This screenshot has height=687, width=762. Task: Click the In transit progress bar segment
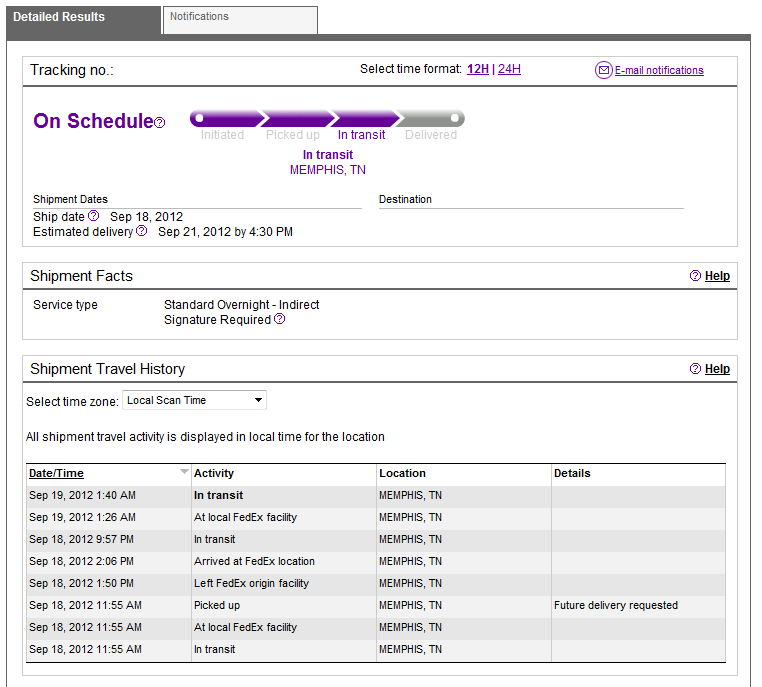click(x=365, y=119)
